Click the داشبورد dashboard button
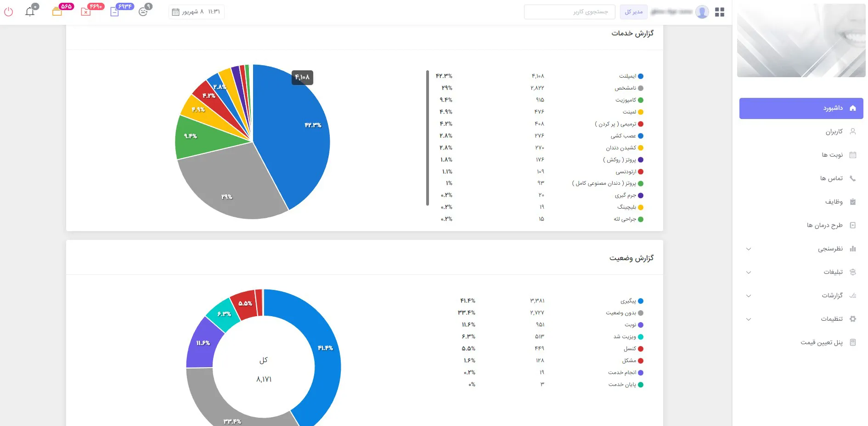Image resolution: width=868 pixels, height=426 pixels. click(x=801, y=108)
